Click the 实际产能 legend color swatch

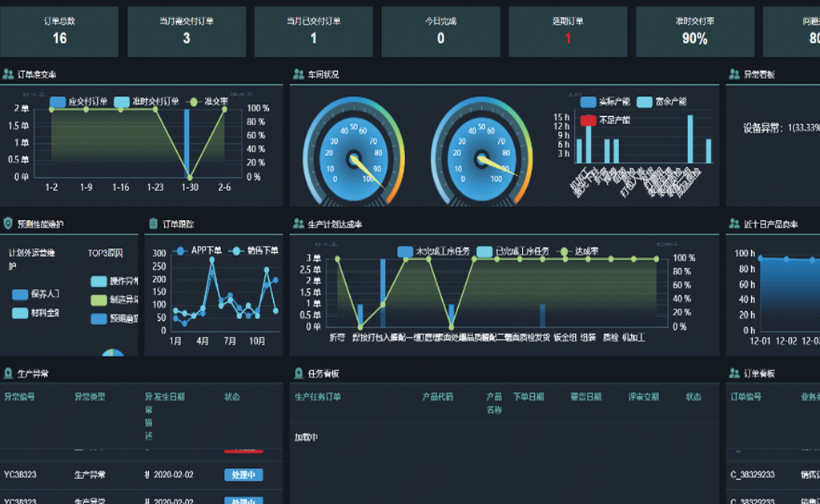589,102
